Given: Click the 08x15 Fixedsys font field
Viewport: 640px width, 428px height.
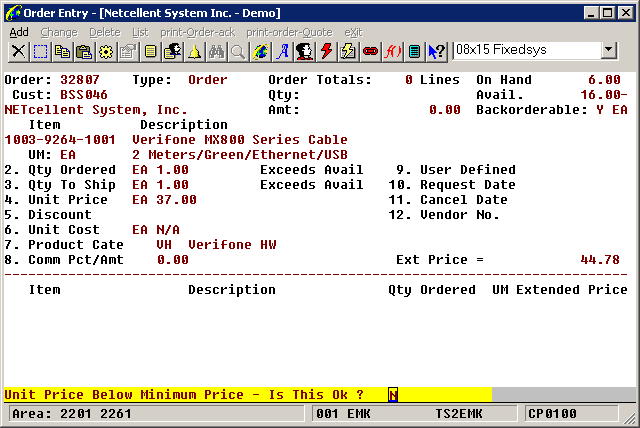Looking at the screenshot, I should click(527, 50).
